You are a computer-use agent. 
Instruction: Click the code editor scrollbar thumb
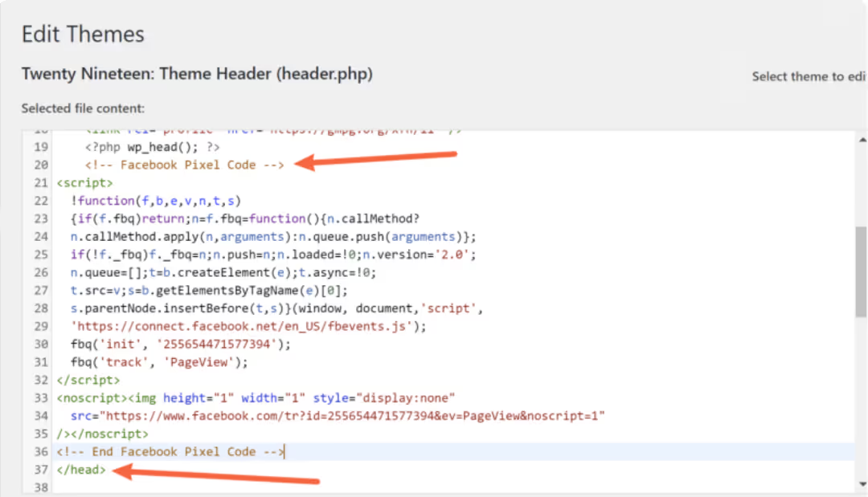pyautogui.click(x=861, y=271)
